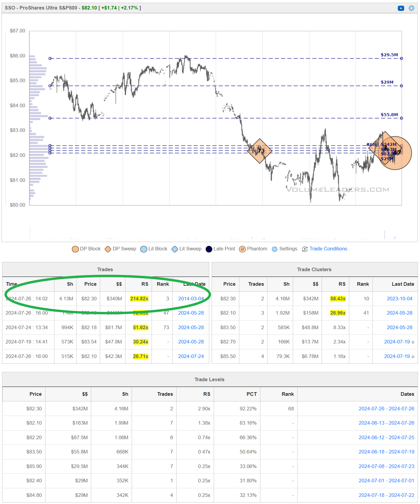Screen dimensions: 420x504
Task: Select the 2024-07-24 : 13:34 trade time
Action: (27, 327)
